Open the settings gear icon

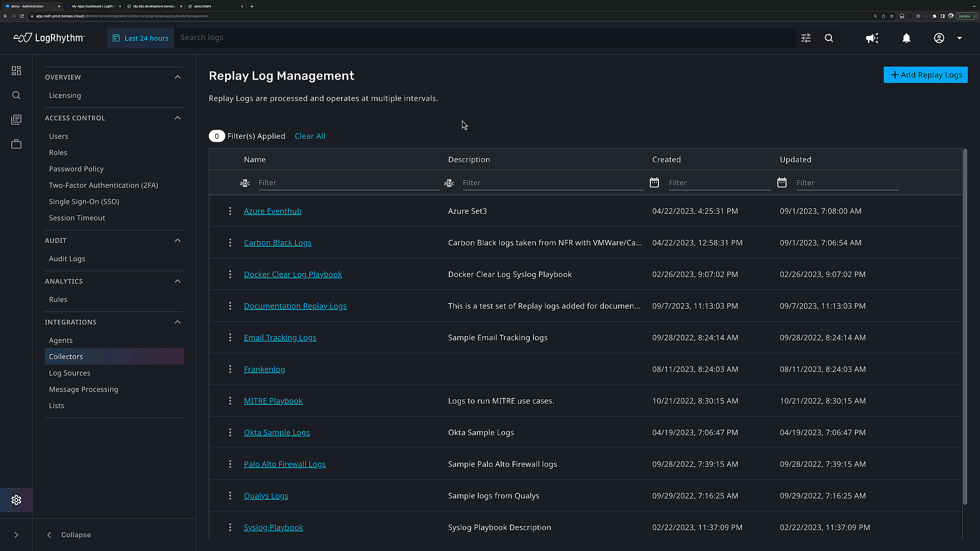[x=16, y=500]
